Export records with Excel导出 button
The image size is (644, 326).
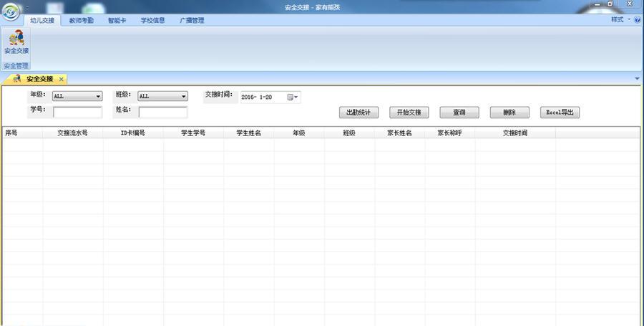coord(560,112)
